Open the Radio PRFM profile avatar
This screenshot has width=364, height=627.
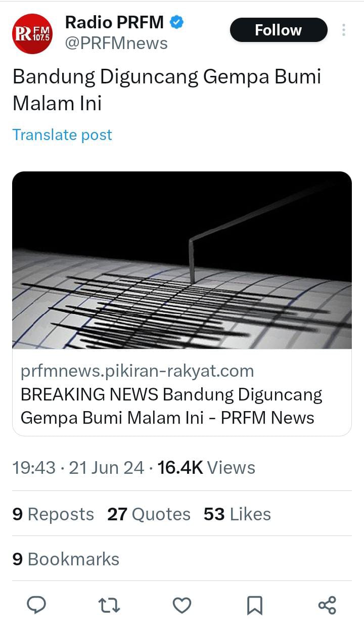click(32, 34)
